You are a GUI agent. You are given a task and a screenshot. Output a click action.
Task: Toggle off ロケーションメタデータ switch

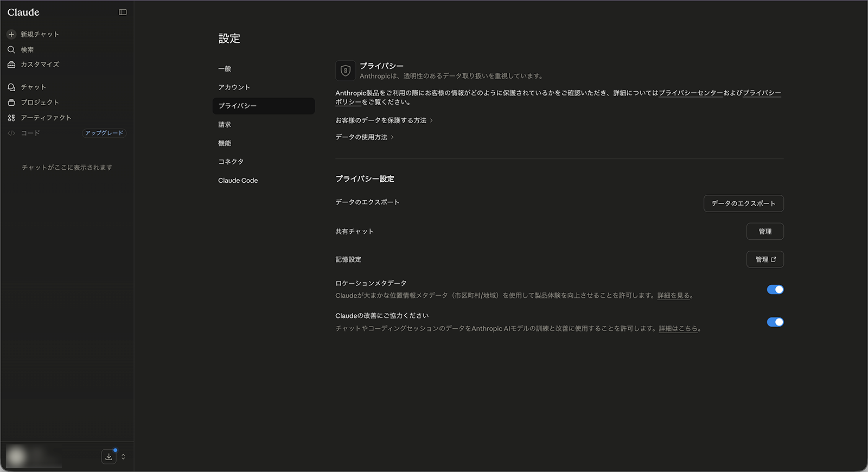tap(775, 290)
